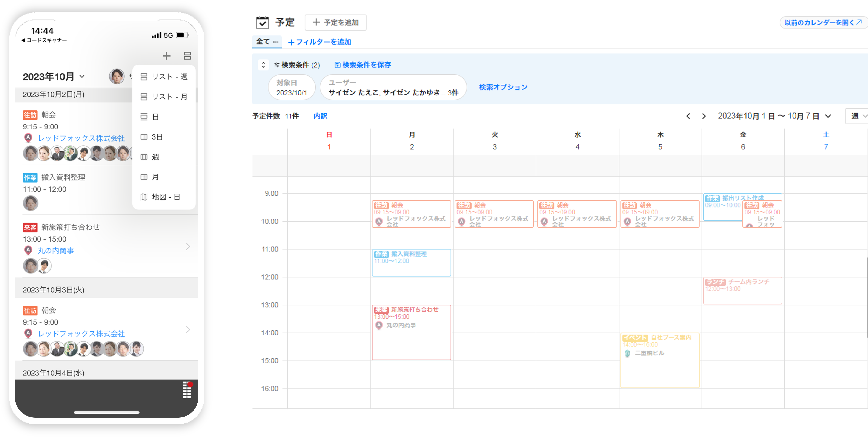Expand the date range 10月1日〜10月7日 dropdown
Screen dimensions: 868x437
pyautogui.click(x=828, y=116)
